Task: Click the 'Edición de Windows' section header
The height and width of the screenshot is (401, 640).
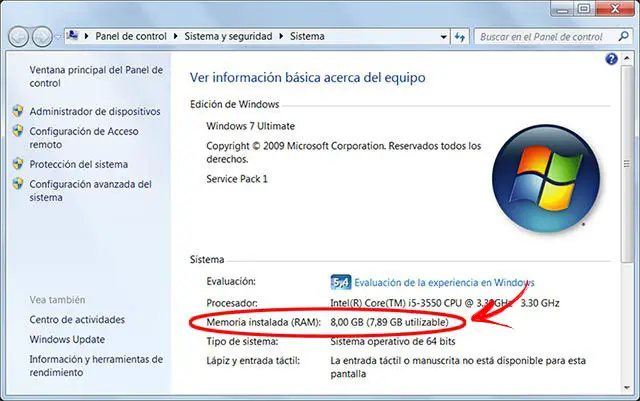Action: click(234, 104)
